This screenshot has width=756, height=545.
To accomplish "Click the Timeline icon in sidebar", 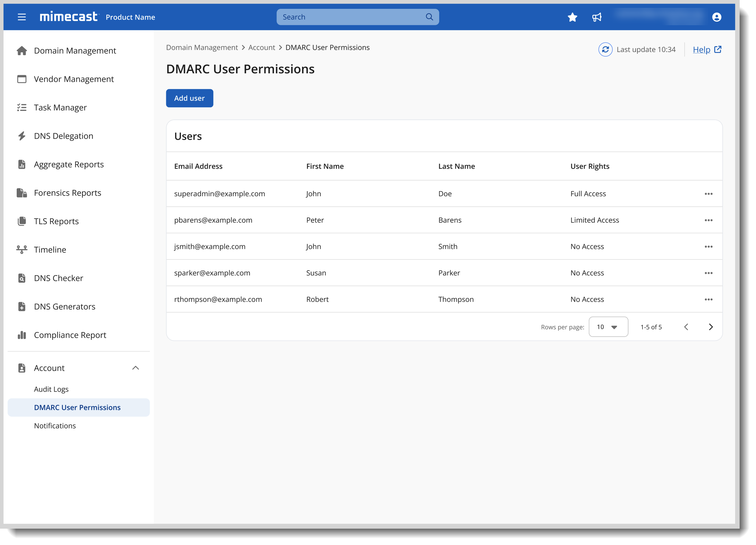I will (22, 250).
